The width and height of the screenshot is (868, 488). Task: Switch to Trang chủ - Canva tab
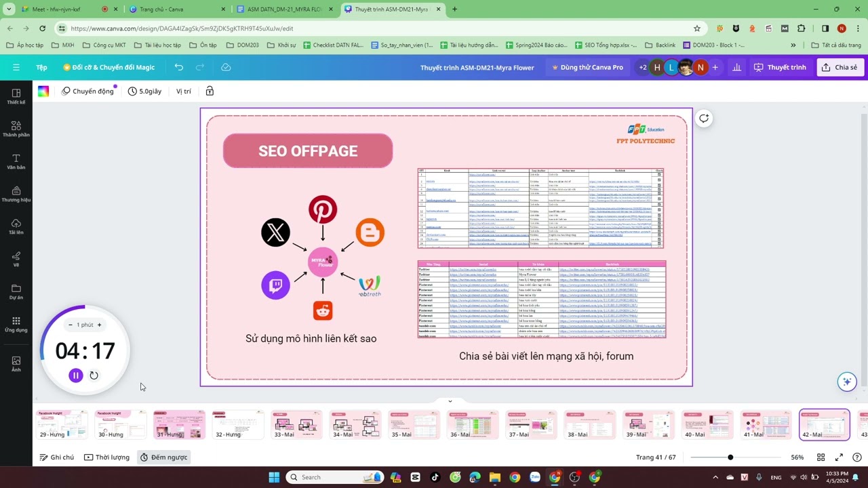[177, 9]
